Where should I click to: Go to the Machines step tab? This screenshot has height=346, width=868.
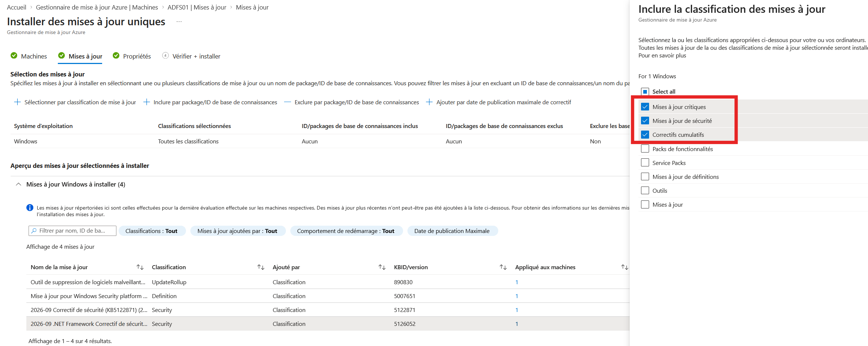click(29, 56)
